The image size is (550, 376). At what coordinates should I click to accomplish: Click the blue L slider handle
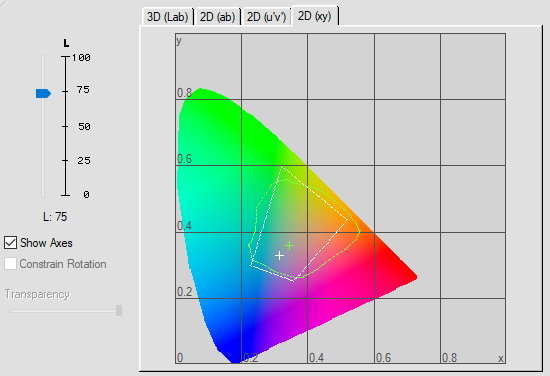point(43,93)
